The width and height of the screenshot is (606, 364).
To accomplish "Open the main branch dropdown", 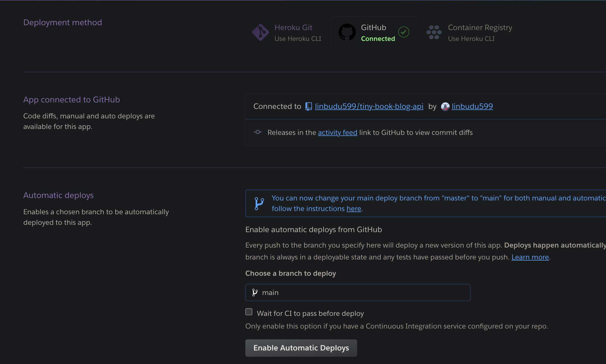I will [x=357, y=292].
